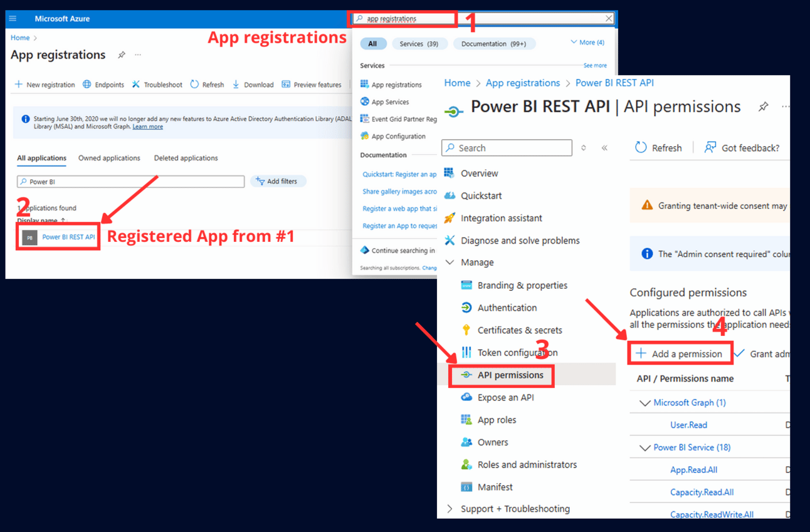
Task: Launch Integration assistant via the rocket icon
Action: [x=449, y=218]
